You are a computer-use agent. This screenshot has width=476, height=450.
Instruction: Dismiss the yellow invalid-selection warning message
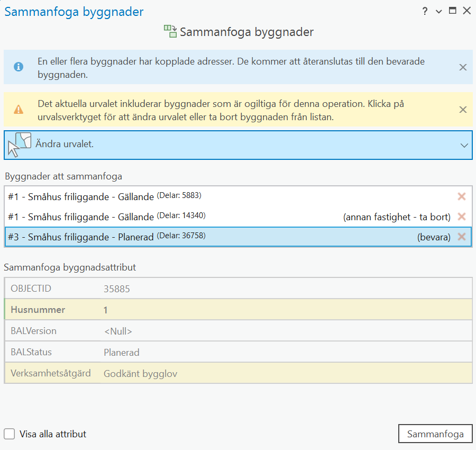pyautogui.click(x=463, y=110)
